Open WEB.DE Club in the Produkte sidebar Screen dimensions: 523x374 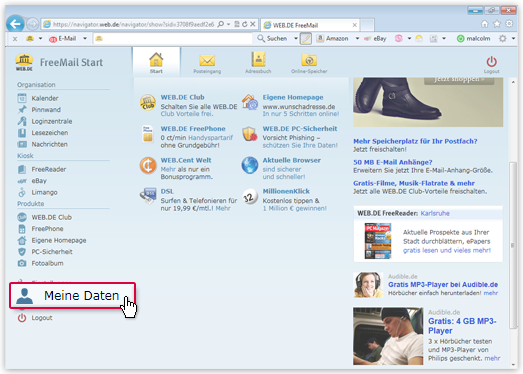[44, 218]
